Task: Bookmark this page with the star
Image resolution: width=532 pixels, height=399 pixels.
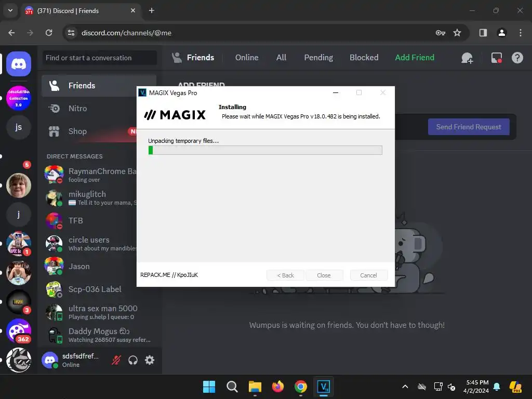Action: pos(457,33)
